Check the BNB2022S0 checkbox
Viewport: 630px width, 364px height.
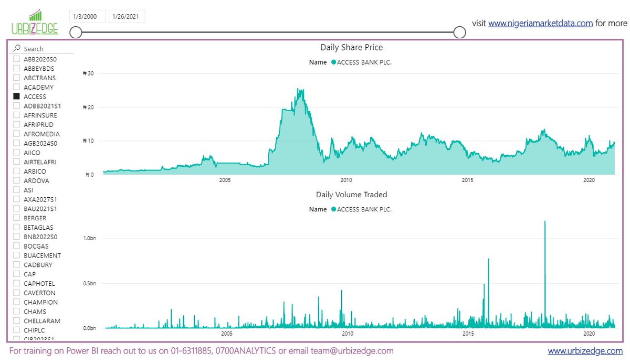pyautogui.click(x=16, y=237)
